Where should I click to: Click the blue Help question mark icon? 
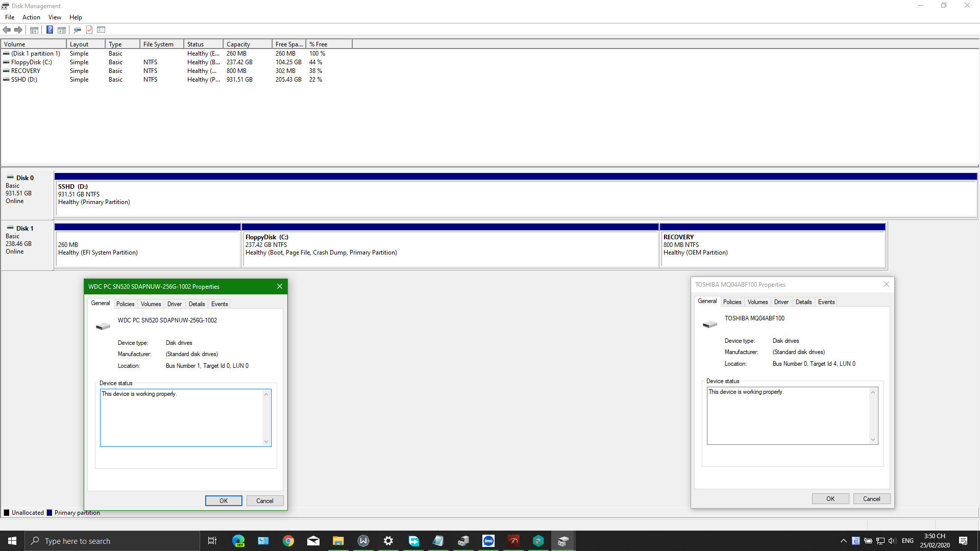(50, 30)
